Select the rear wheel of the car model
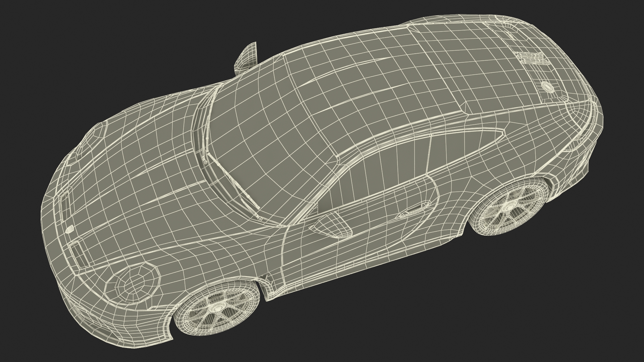The image size is (644, 362). (x=510, y=207)
